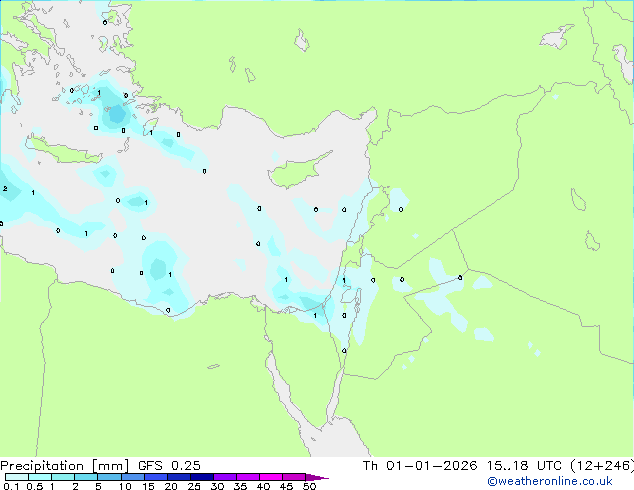Click the 0.1–0.5 mm lightest legend swatch
Image resolution: width=634 pixels, height=490 pixels.
17,477
